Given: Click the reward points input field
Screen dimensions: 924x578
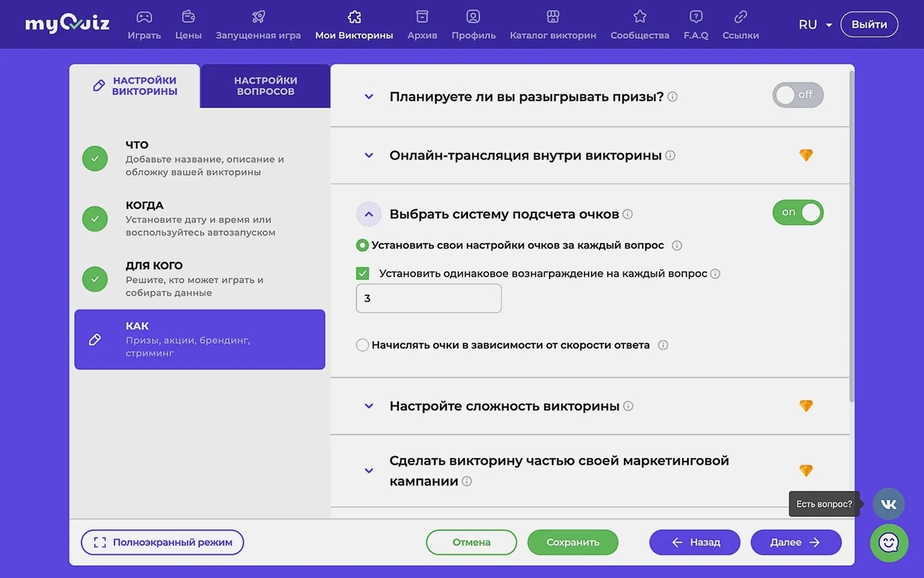Looking at the screenshot, I should 428,298.
